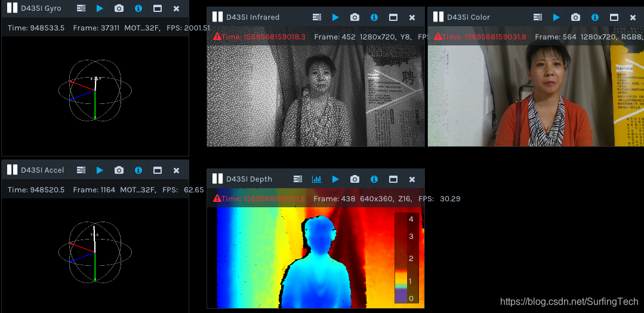Click 'Frame: 564' in the Color stream

coord(556,36)
